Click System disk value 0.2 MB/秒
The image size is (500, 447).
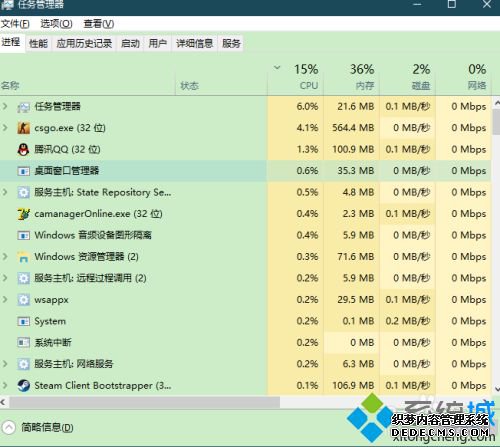point(408,321)
